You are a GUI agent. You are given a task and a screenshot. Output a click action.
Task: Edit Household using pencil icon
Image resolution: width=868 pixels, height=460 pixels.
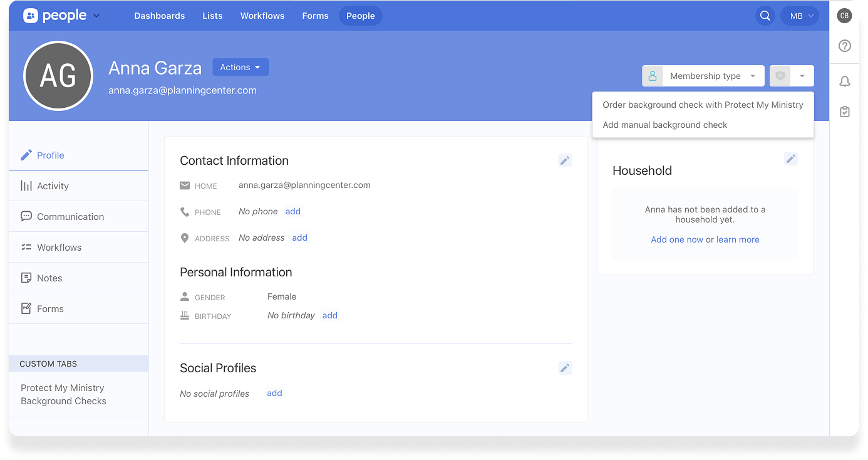(x=790, y=159)
